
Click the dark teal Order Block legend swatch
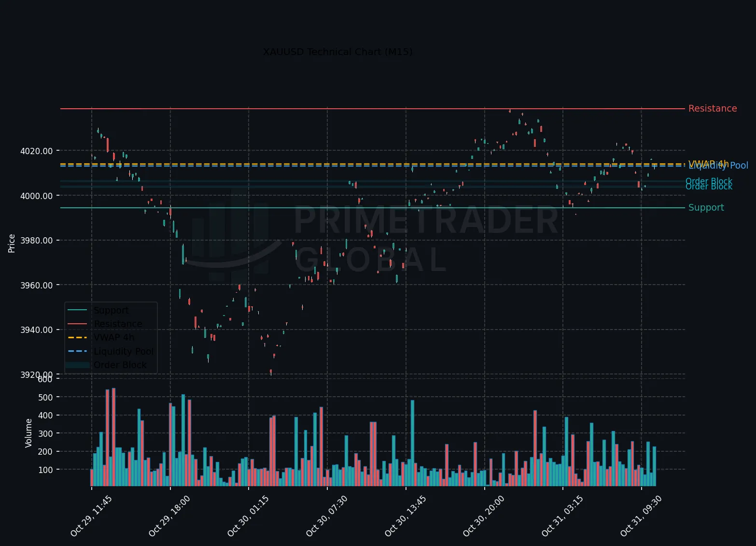77,365
